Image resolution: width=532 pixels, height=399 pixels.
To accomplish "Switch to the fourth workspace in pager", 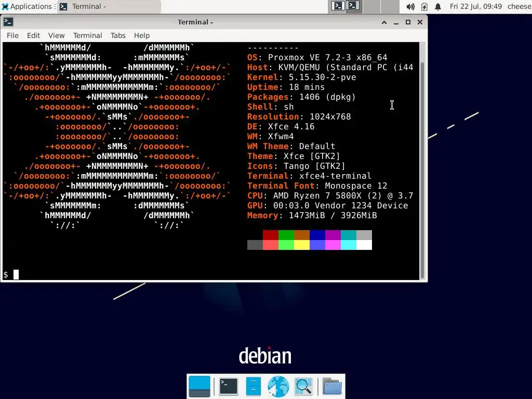I will (x=390, y=6).
